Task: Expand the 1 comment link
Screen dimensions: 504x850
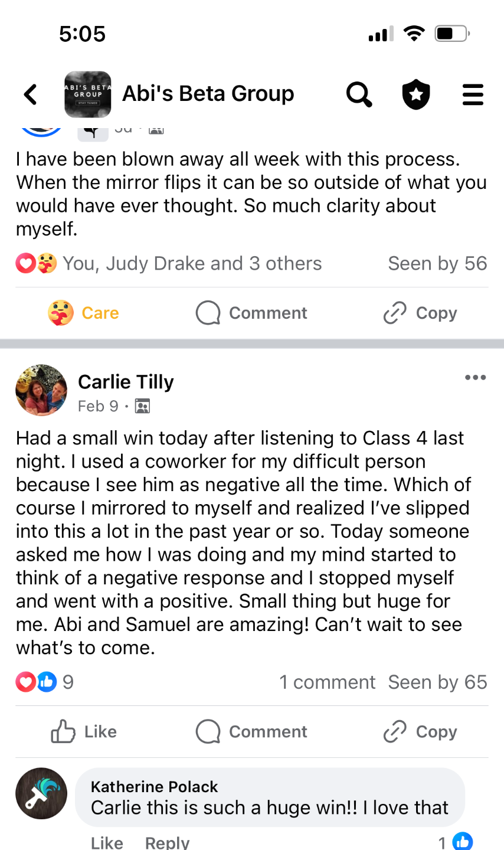Action: [327, 682]
